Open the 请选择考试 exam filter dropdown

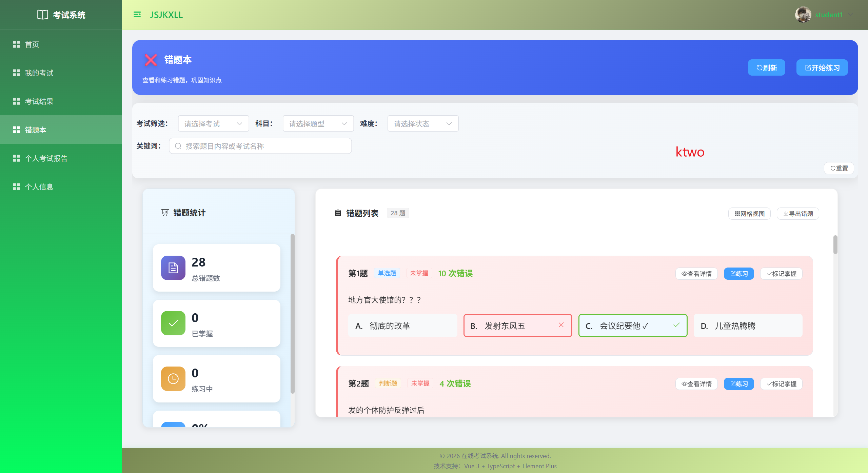[213, 124]
